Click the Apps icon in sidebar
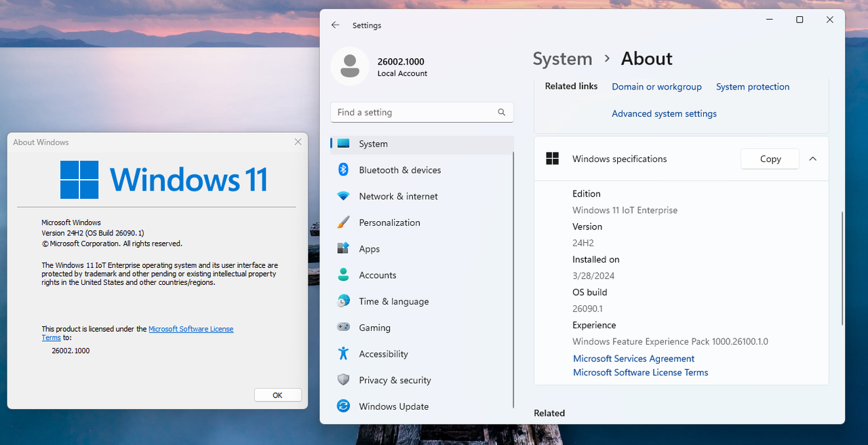Image resolution: width=868 pixels, height=445 pixels. pyautogui.click(x=343, y=249)
